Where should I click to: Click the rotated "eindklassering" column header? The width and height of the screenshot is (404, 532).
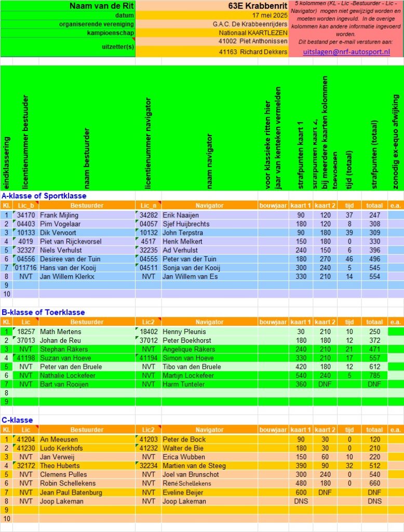[7, 161]
